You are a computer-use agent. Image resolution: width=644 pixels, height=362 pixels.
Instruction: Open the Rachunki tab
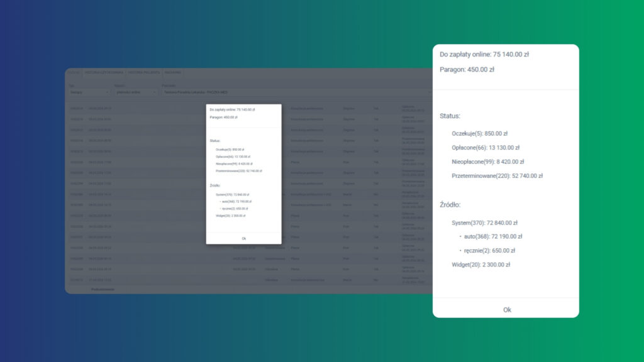[x=173, y=73]
